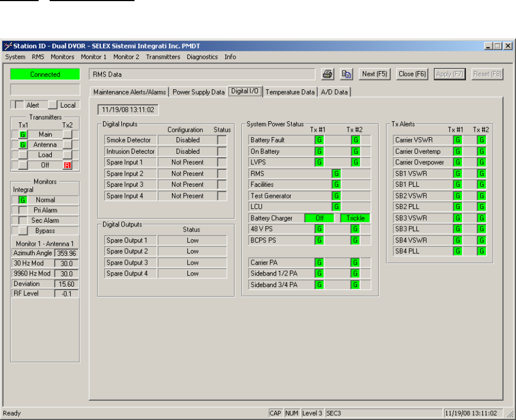Click Sideband 1/2 PA Tx #2 indicator

point(356,273)
